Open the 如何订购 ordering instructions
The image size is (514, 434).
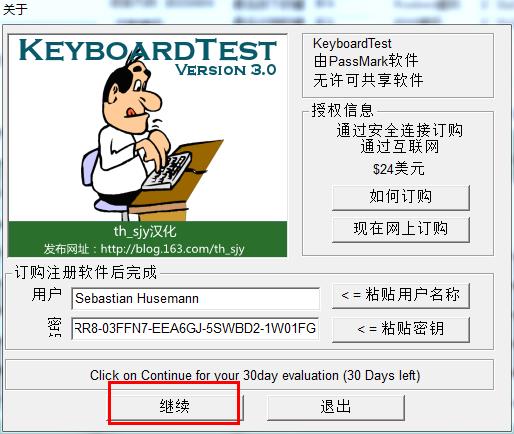(x=401, y=197)
